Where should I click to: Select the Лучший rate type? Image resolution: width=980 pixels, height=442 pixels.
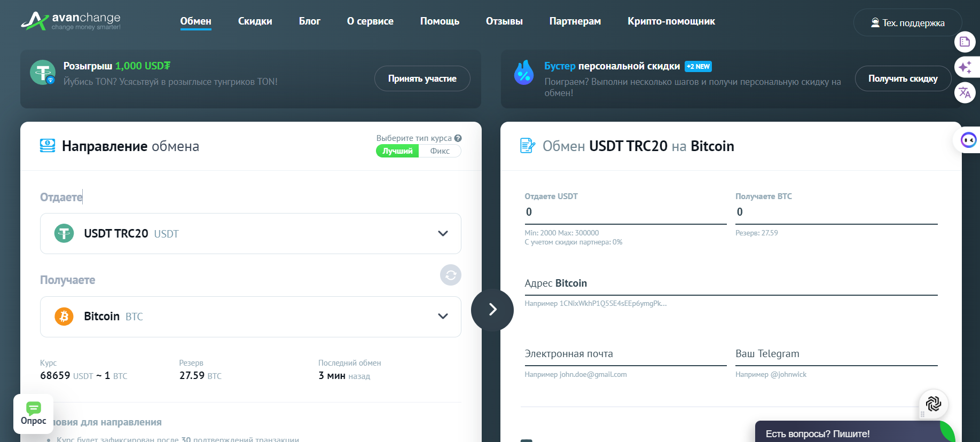point(397,151)
